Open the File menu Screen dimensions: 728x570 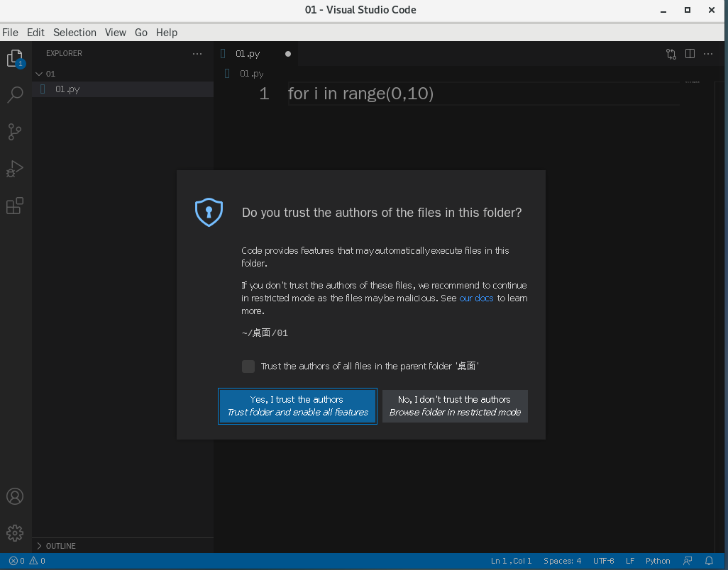(11, 33)
